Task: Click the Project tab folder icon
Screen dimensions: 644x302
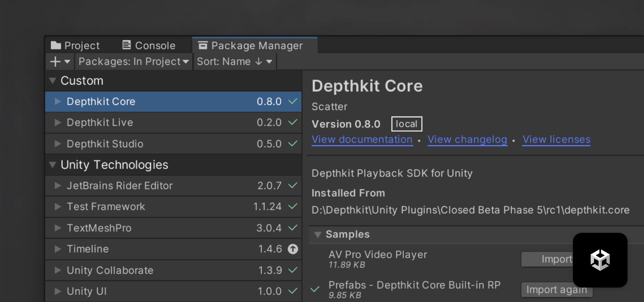Action: coord(56,46)
